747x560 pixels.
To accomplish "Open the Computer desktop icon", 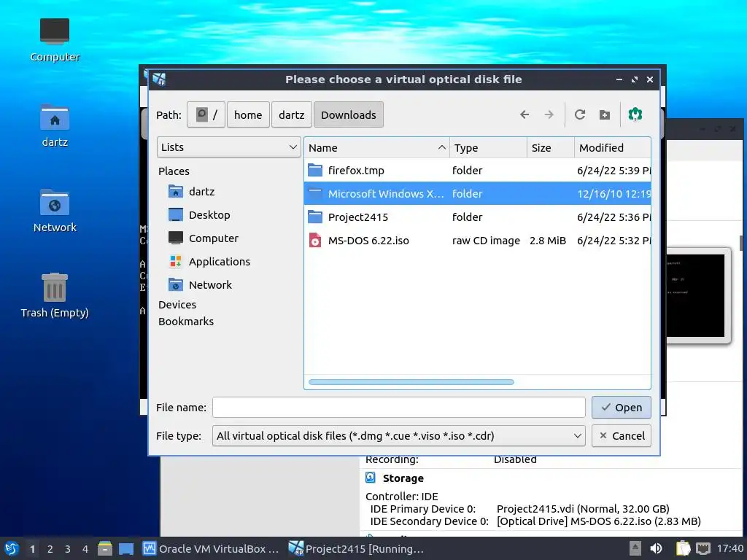I will tap(55, 41).
